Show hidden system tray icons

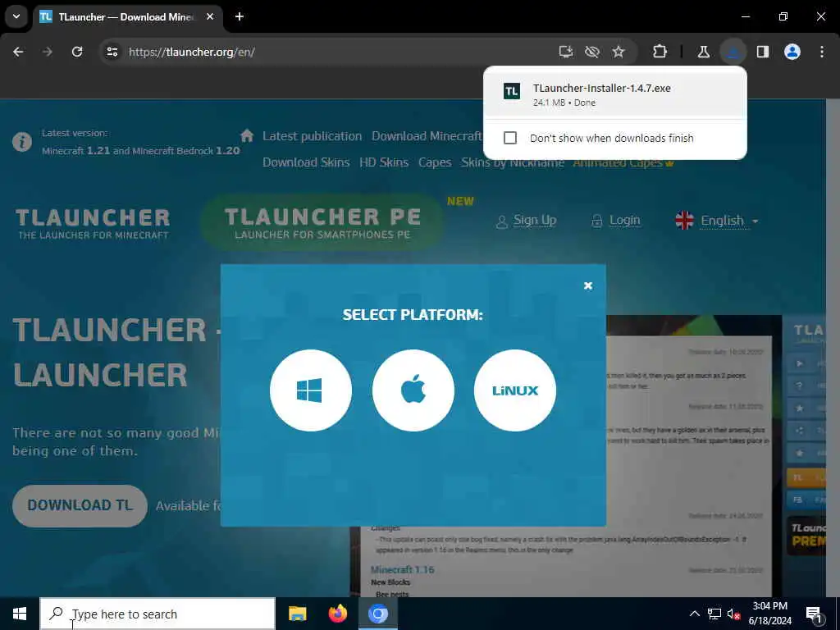click(694, 614)
